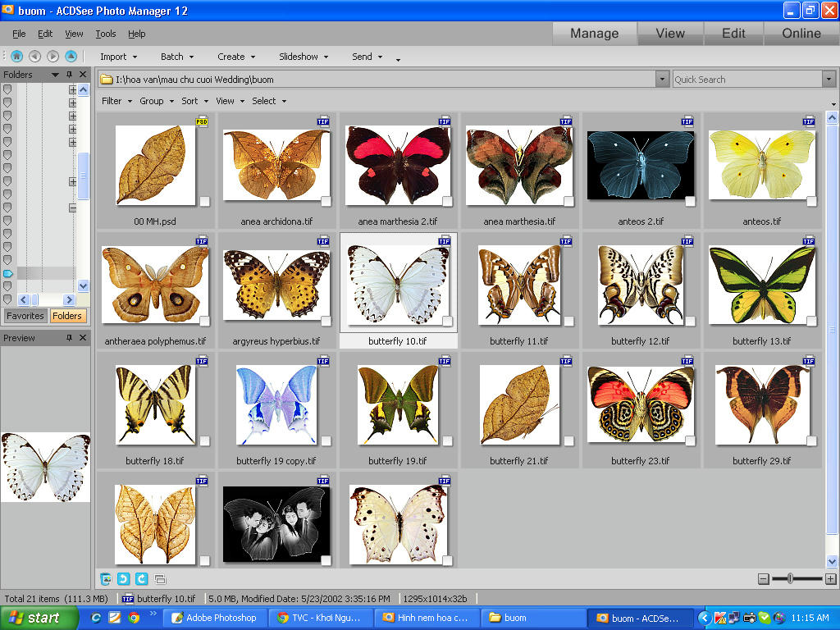Click the zoom in plus button for thumbnails
Screen dimensions: 840x630
pos(830,578)
